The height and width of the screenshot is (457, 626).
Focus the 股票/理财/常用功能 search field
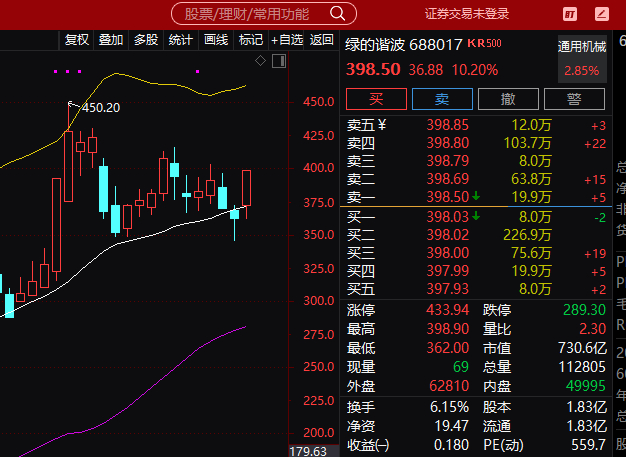point(263,14)
